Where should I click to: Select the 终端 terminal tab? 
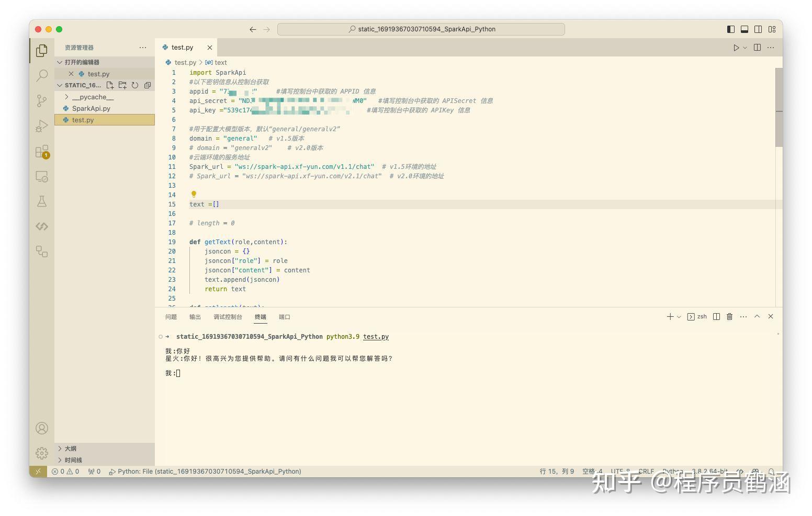[x=261, y=317]
